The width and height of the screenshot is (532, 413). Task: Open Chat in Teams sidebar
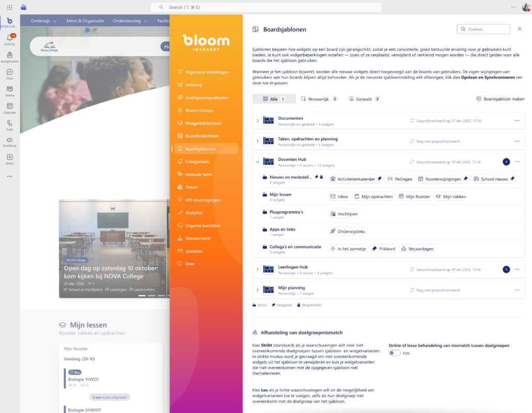pyautogui.click(x=9, y=74)
